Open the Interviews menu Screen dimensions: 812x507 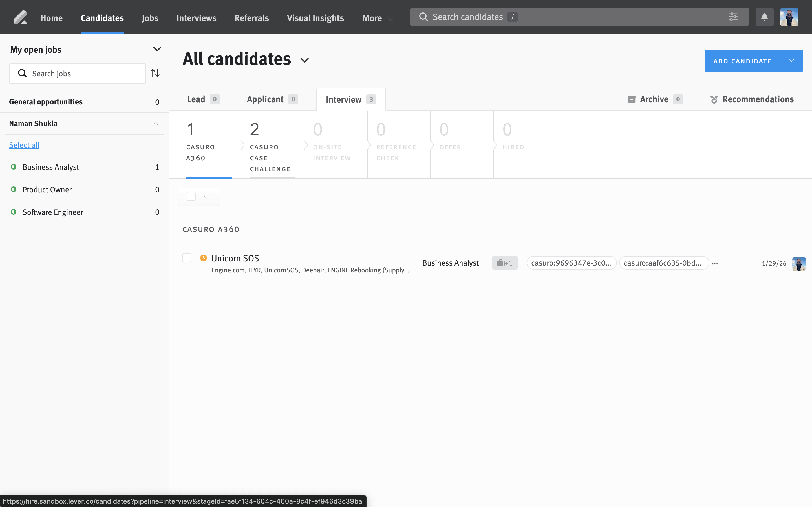(x=196, y=18)
